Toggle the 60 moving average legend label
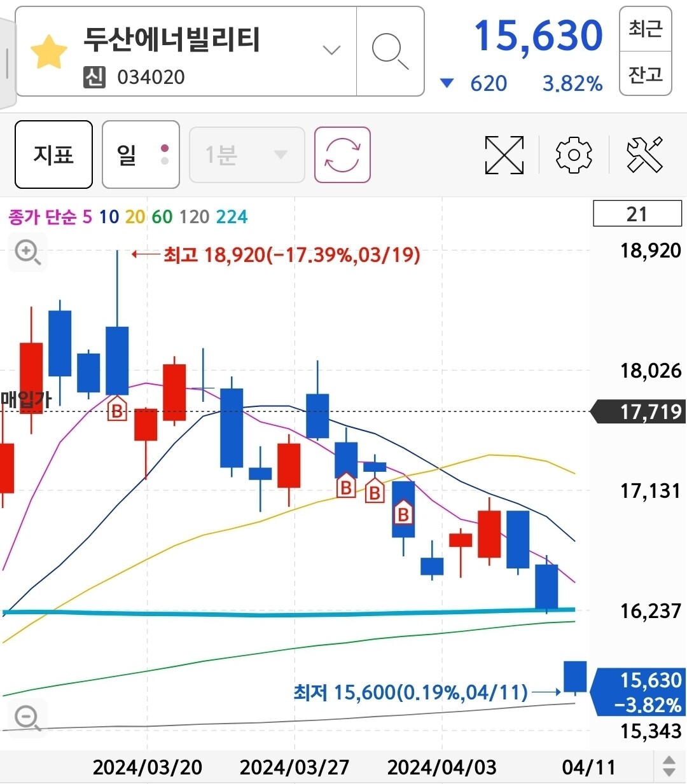Screen dimensions: 687x784 click(162, 217)
